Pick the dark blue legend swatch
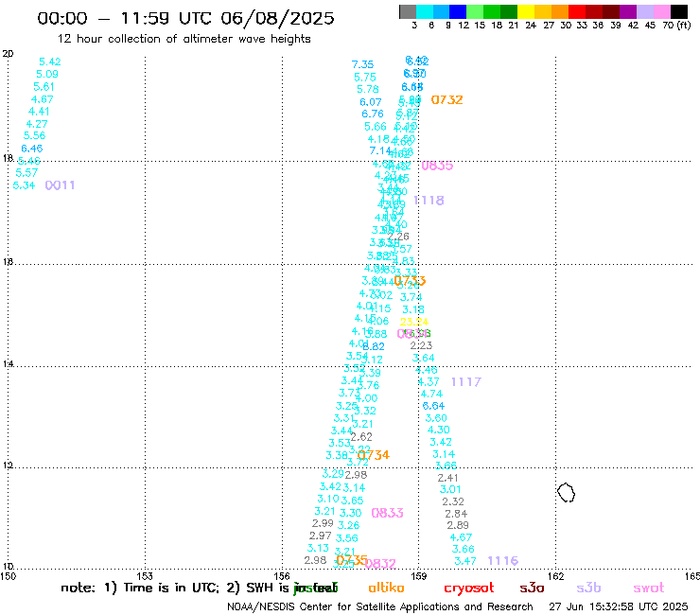The height and width of the screenshot is (615, 700). pos(458,11)
